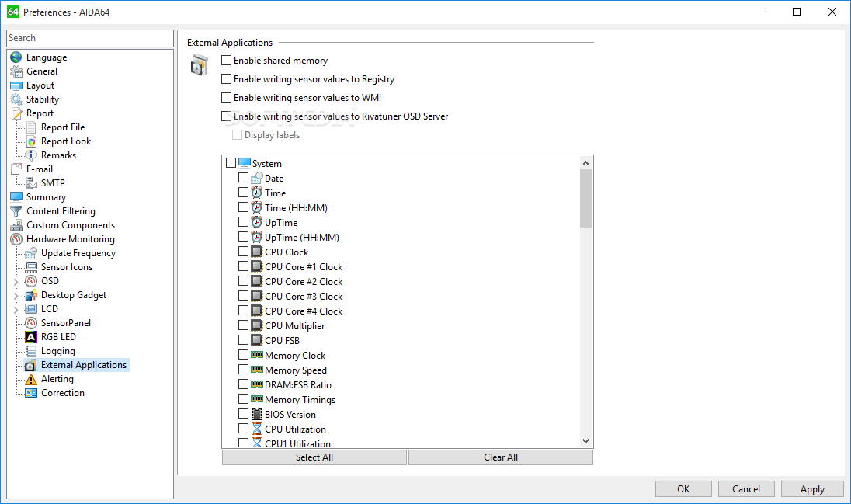This screenshot has height=504, width=851.
Task: Click the Language globe icon
Action: pos(16,57)
